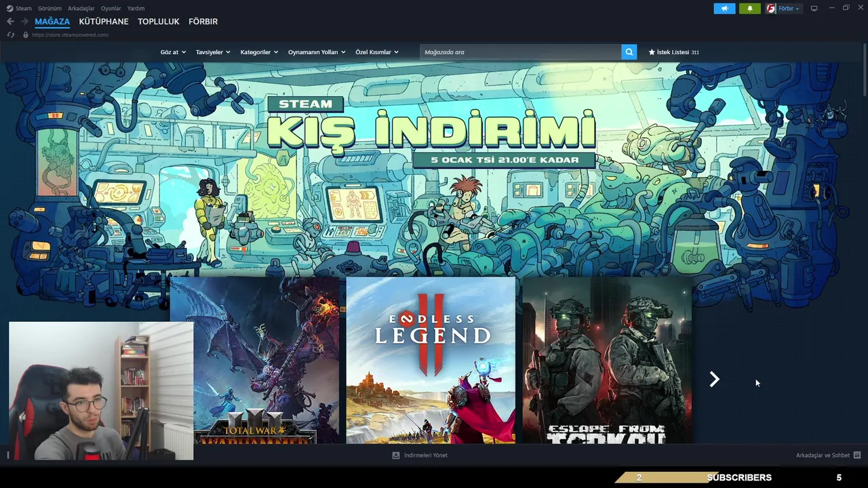Open the Escape from Tarkov game card
The height and width of the screenshot is (488, 868).
pos(607,360)
